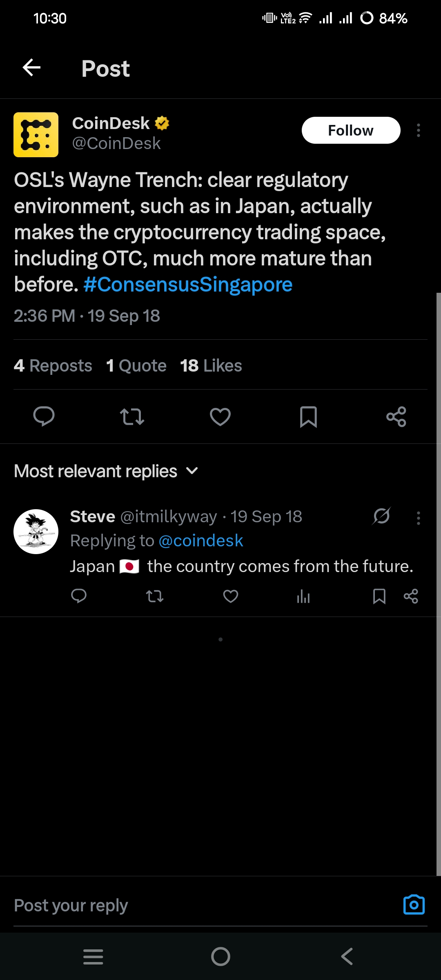Screen dimensions: 441x980
Task: View analytics for Steve's reply
Action: [303, 597]
